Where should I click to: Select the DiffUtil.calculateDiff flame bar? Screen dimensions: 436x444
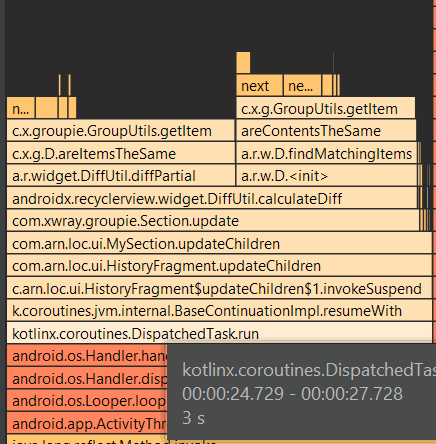click(x=212, y=198)
